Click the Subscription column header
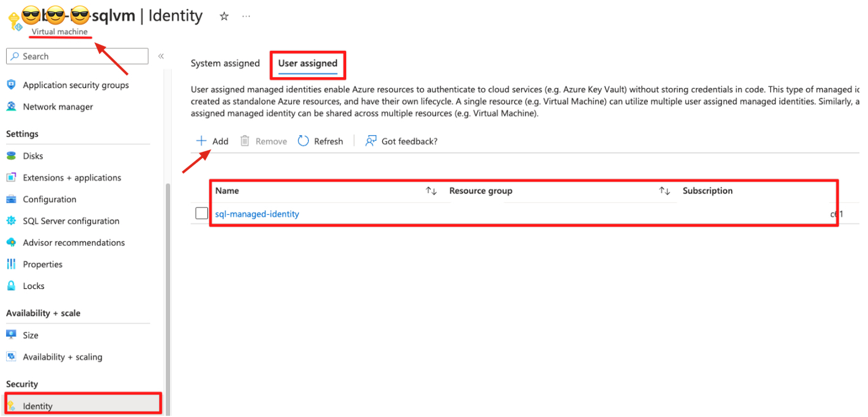The image size is (868, 417). click(708, 191)
